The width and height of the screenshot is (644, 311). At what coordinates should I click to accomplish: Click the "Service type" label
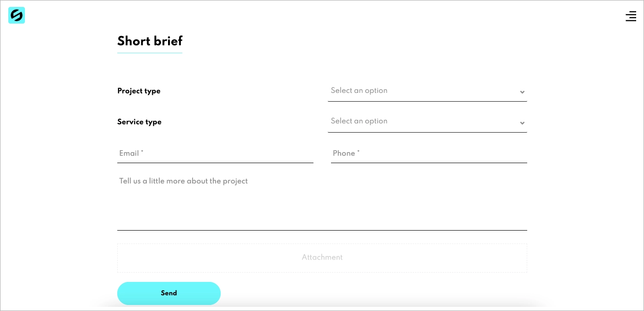point(139,122)
